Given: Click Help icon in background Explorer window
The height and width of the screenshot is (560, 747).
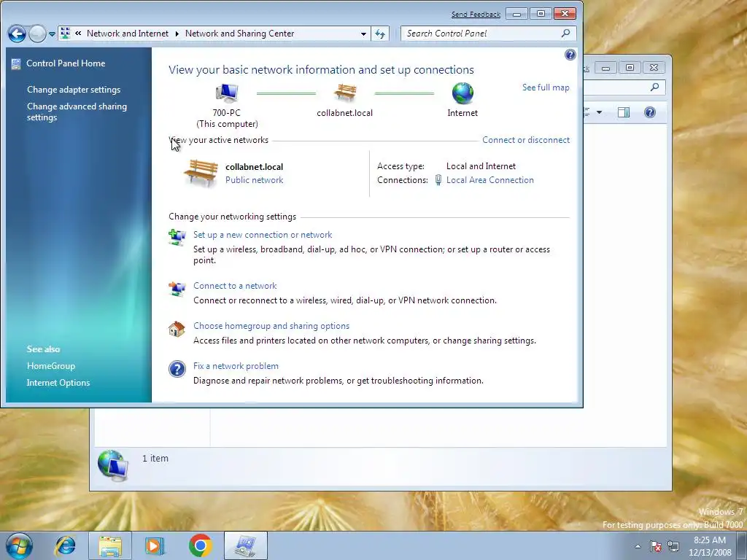Looking at the screenshot, I should (650, 112).
